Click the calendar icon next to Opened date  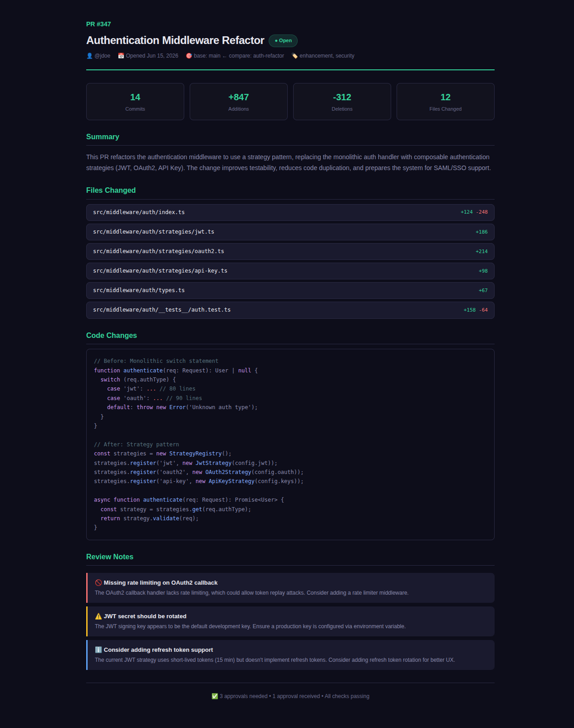point(121,56)
